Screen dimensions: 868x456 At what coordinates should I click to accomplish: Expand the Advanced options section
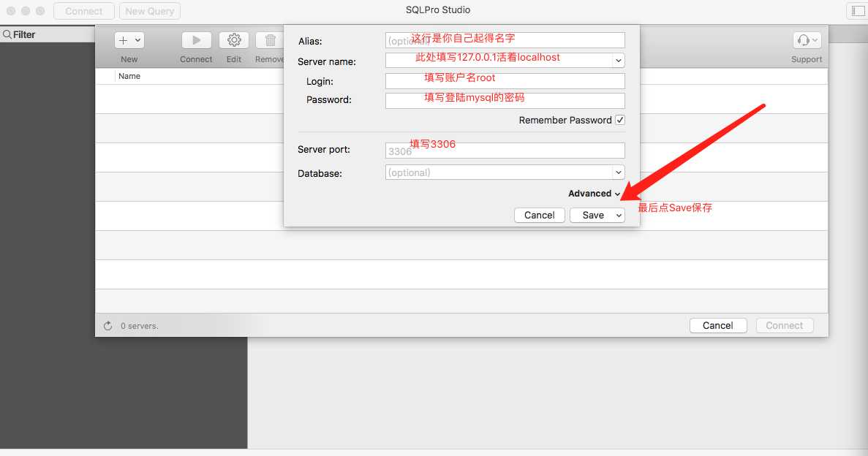(594, 194)
